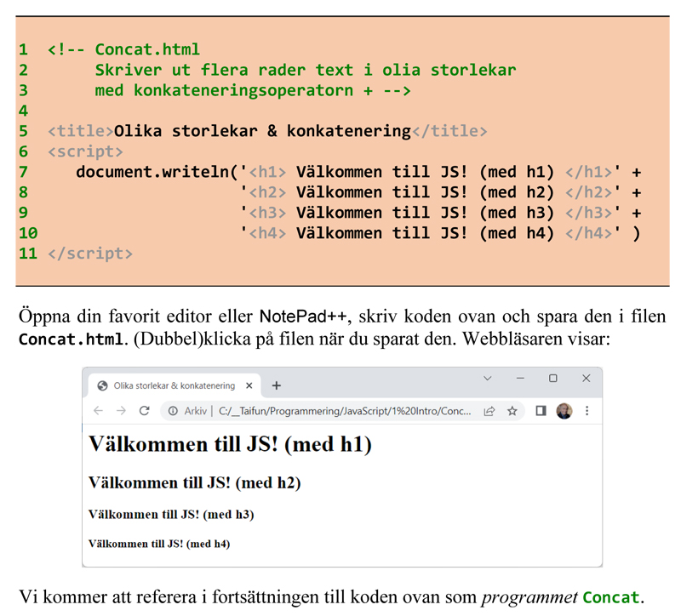Close the Olika storlekar & konkatenering tab

(249, 385)
